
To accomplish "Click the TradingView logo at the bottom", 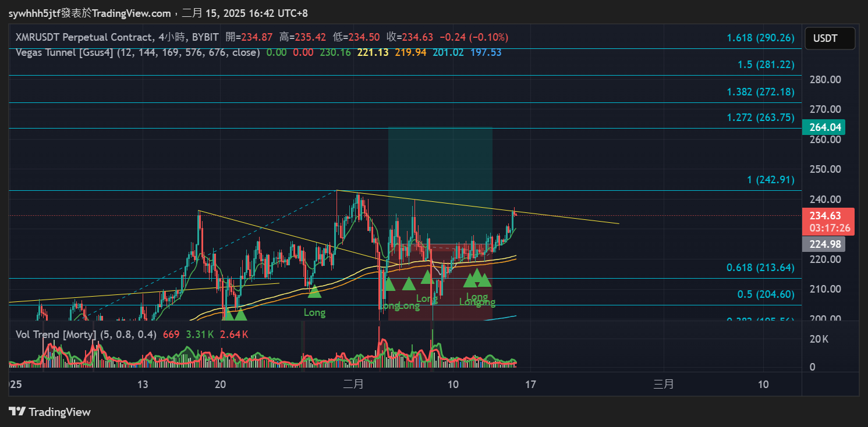I will 50,412.
